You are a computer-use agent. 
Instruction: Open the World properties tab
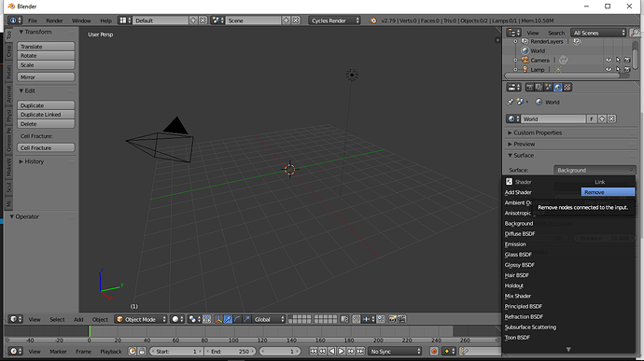[558, 87]
